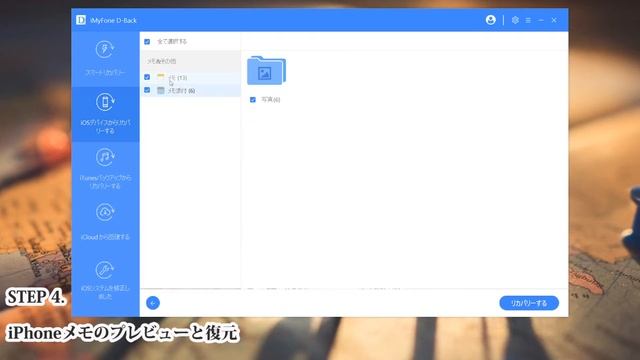The height and width of the screenshot is (360, 640).
Task: Uncheck the Photos (6) folder checkbox
Action: pos(253,100)
